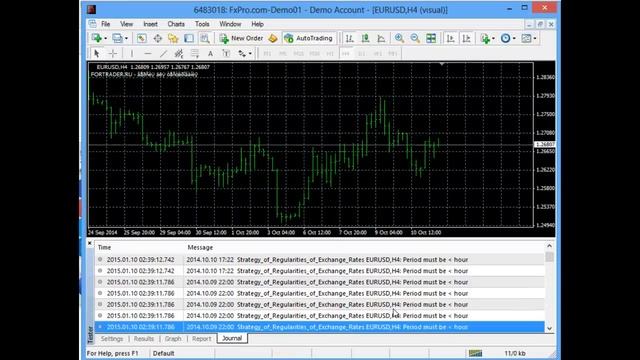Viewport: 640px width, 360px height.
Task: Switch to the Results tester tab
Action: tap(144, 339)
